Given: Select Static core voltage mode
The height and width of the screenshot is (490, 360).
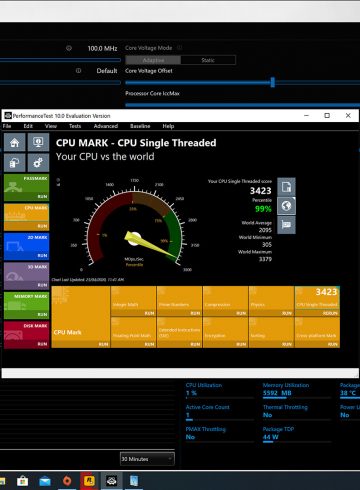Looking at the screenshot, I should 208,60.
